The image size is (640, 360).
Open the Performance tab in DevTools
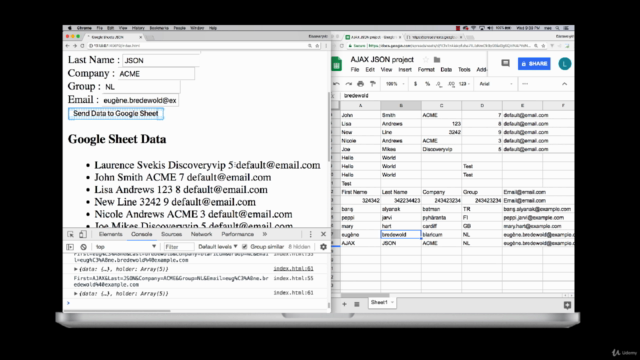[238, 234]
